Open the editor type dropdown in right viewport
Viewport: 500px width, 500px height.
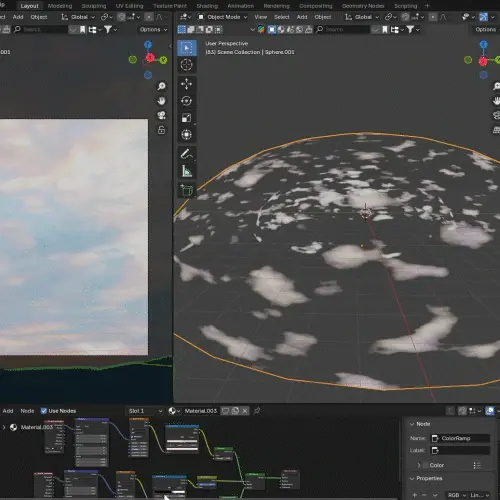tap(186, 17)
